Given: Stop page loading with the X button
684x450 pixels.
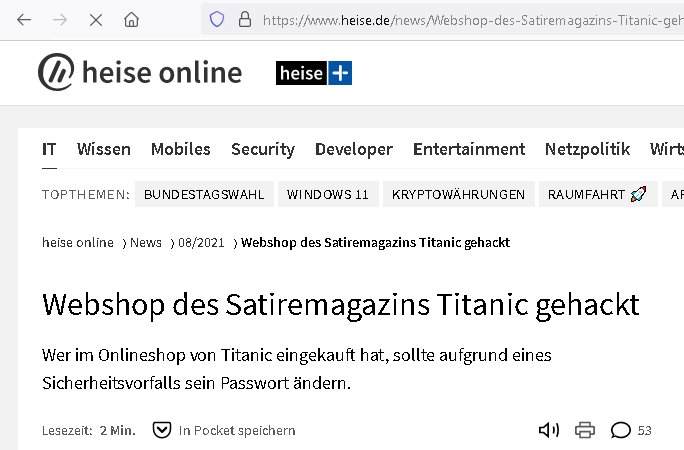Looking at the screenshot, I should [95, 20].
